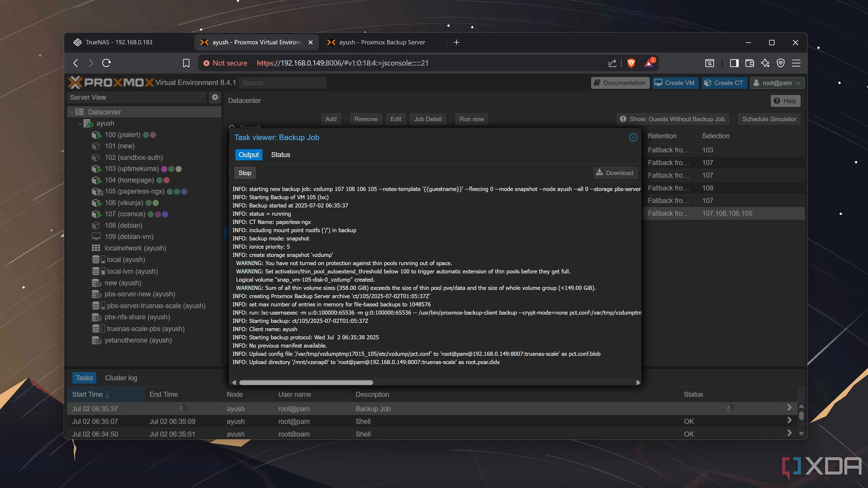This screenshot has width=868, height=488.
Task: Click the share page icon
Action: pos(612,63)
